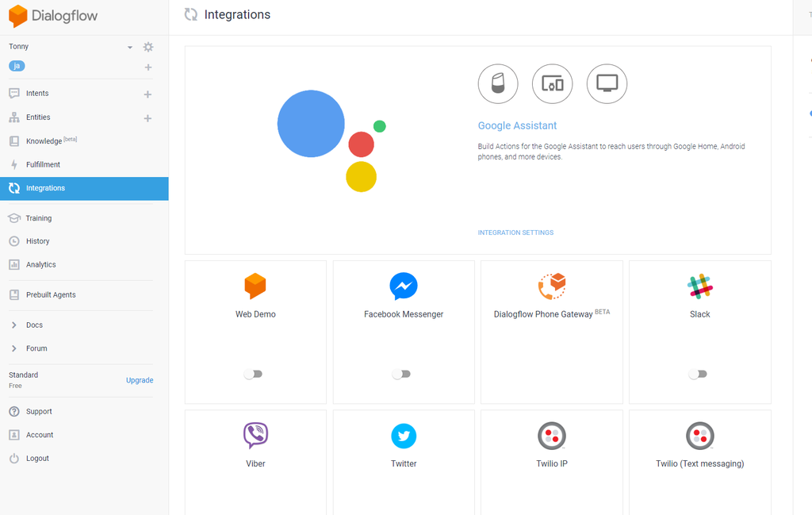Click the Viber card label

tap(255, 463)
